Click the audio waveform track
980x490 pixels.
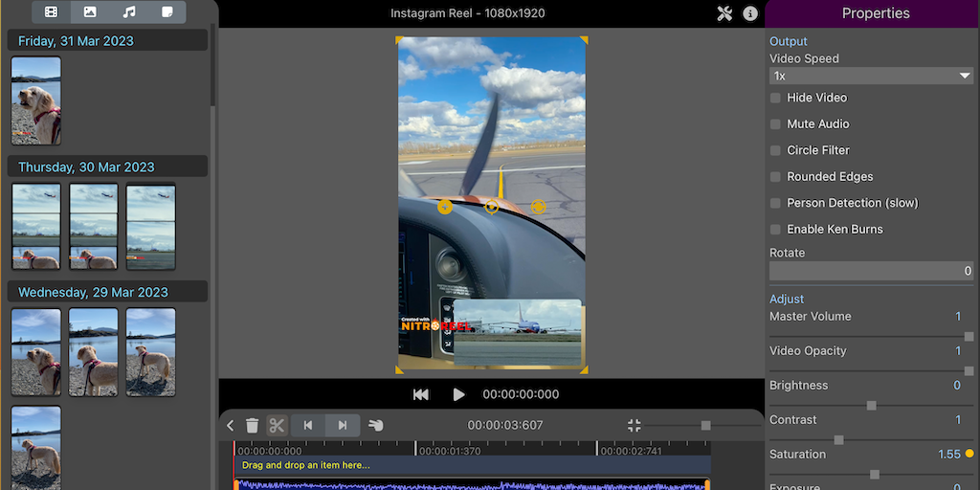(x=472, y=484)
